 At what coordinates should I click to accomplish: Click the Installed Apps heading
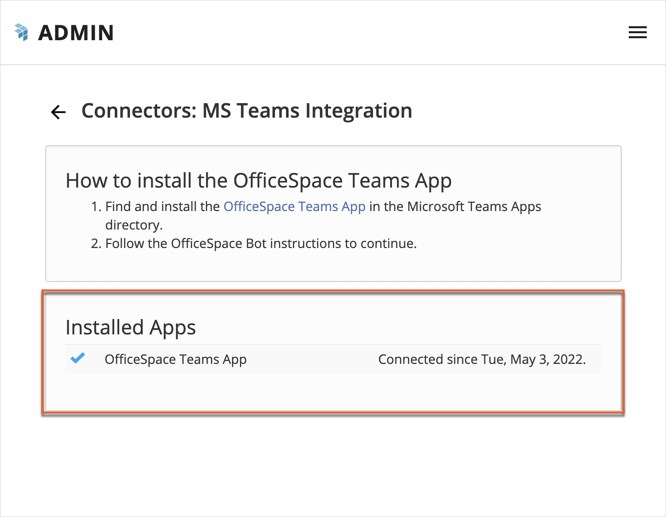pyautogui.click(x=130, y=328)
